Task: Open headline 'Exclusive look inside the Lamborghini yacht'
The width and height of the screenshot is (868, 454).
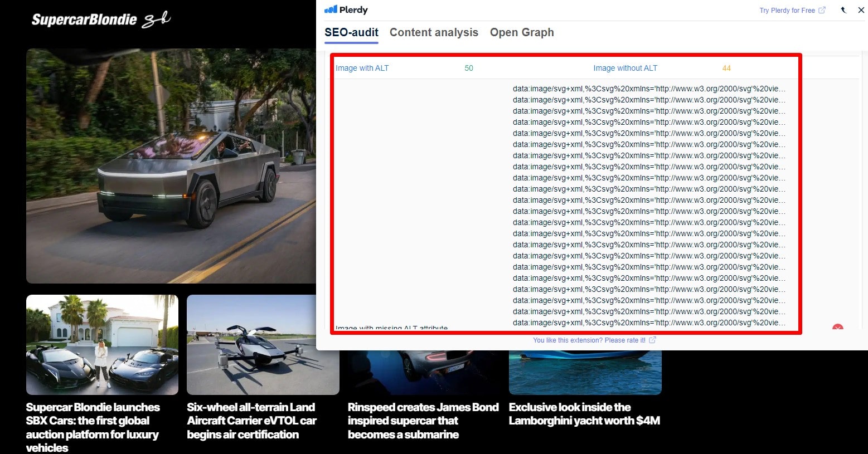Action: [x=584, y=414]
